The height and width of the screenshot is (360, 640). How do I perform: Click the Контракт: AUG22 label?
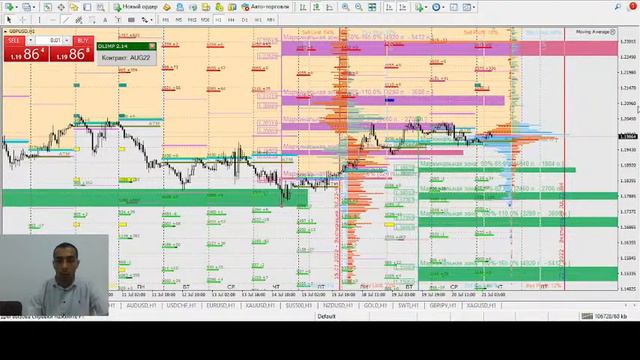[x=126, y=58]
